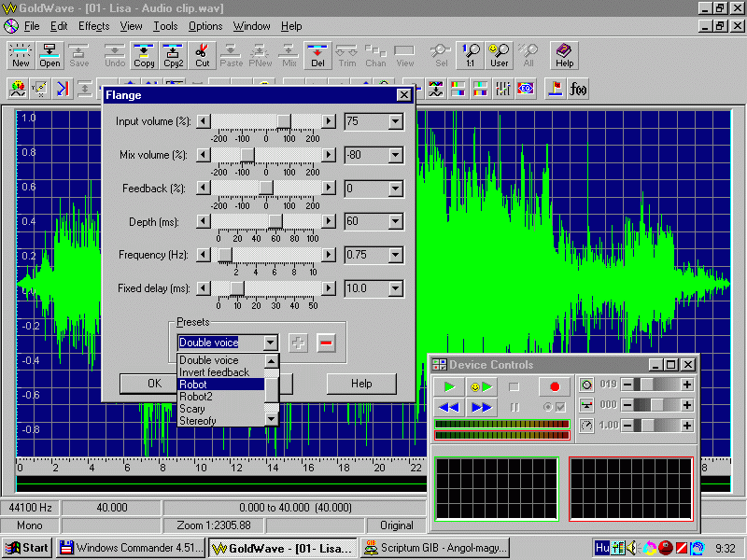Click the blue Fast Forward button

pyautogui.click(x=481, y=408)
